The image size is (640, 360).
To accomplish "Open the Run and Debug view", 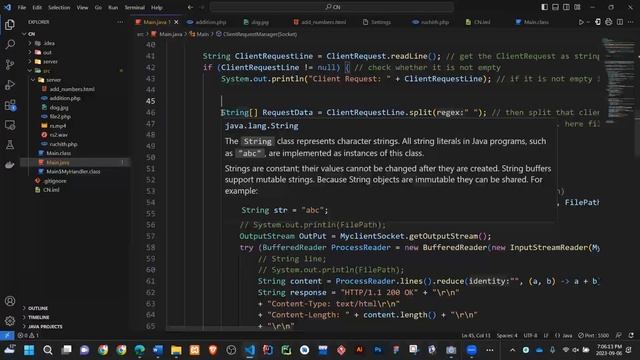I will click(x=10, y=84).
